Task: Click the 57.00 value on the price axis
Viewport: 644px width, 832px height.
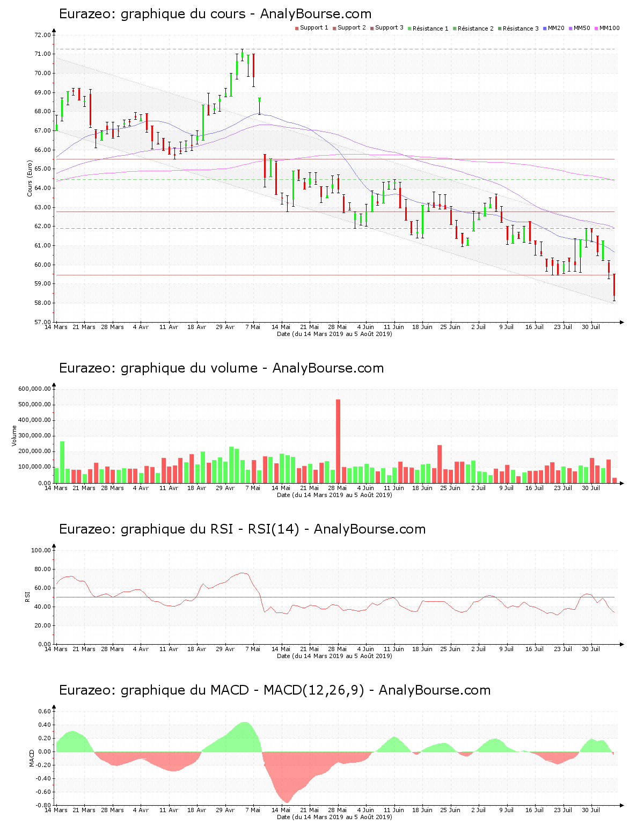Action: pos(42,322)
